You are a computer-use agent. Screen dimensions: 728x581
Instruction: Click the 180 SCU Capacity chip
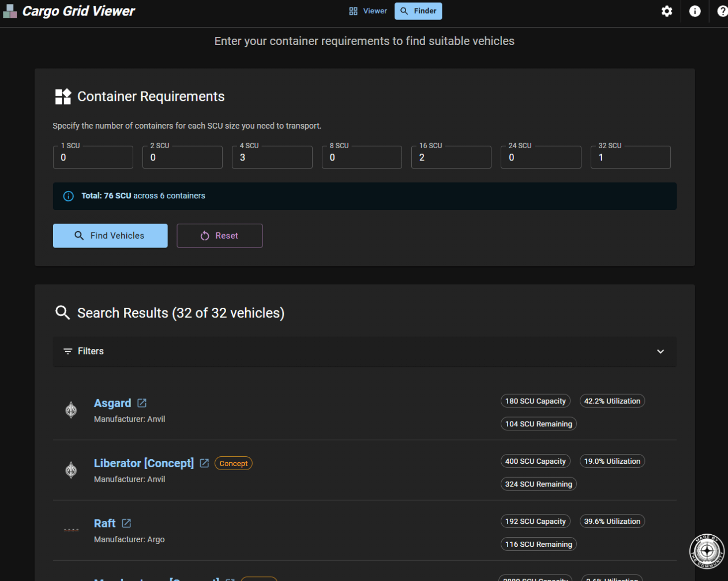coord(536,401)
